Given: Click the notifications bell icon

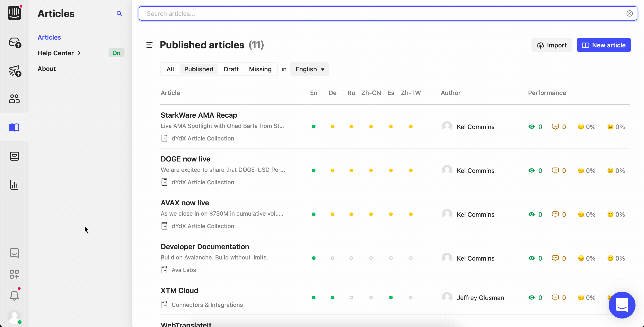Looking at the screenshot, I should 14,295.
